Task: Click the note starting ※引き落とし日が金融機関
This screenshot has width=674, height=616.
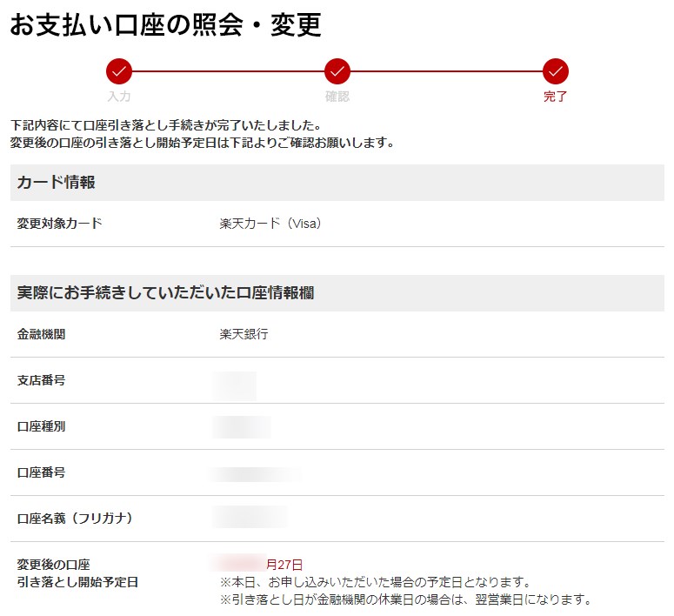Action: [406, 599]
